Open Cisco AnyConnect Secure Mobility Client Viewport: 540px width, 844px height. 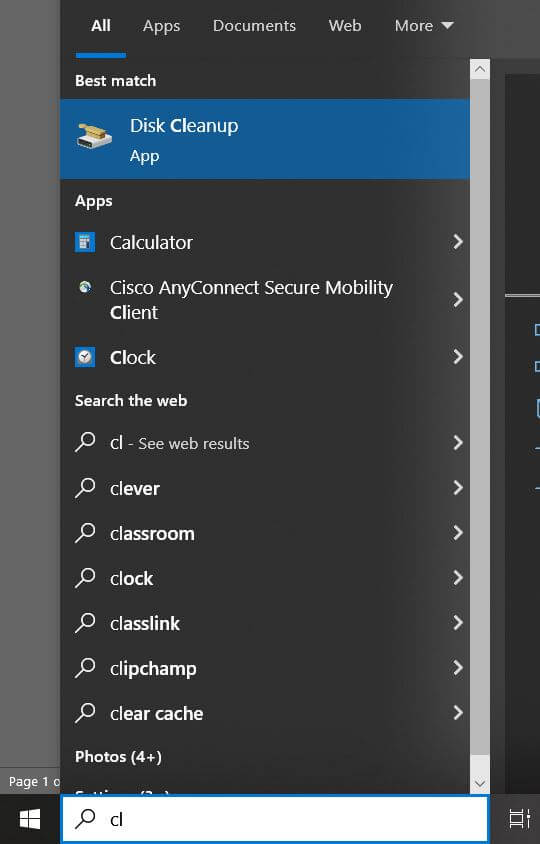coord(264,300)
